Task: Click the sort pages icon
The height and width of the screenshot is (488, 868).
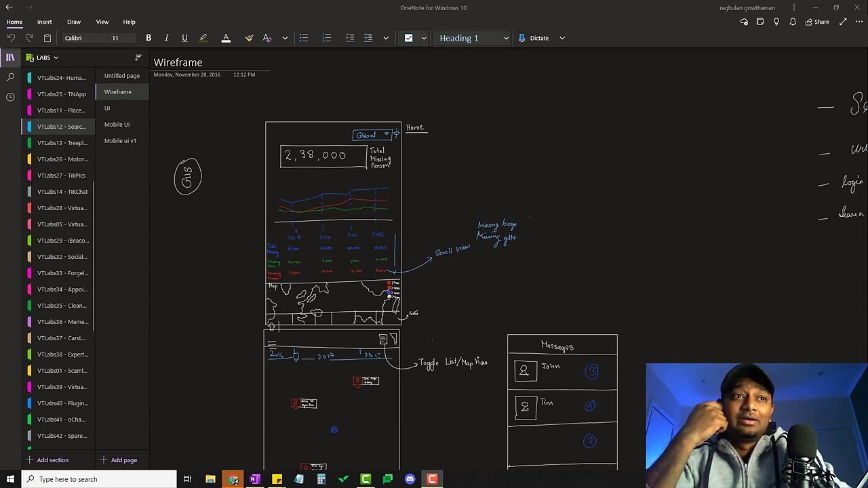Action: (x=138, y=58)
